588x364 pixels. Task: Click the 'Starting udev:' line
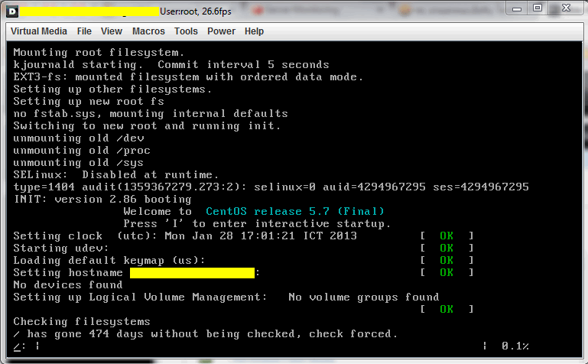point(60,249)
